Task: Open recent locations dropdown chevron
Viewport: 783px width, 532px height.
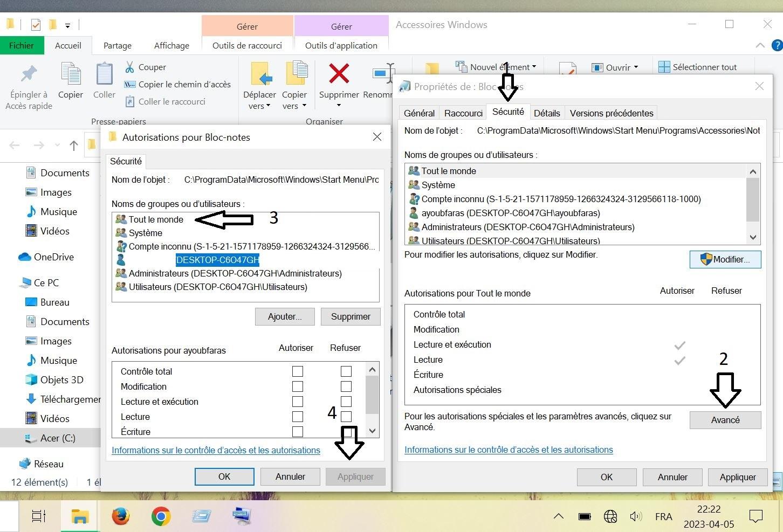Action: [x=57, y=145]
